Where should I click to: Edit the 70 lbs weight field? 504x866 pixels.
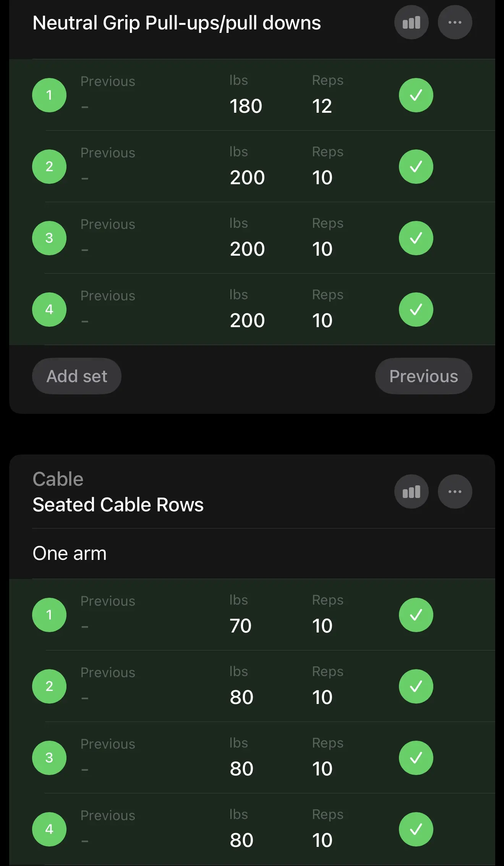pos(240,626)
